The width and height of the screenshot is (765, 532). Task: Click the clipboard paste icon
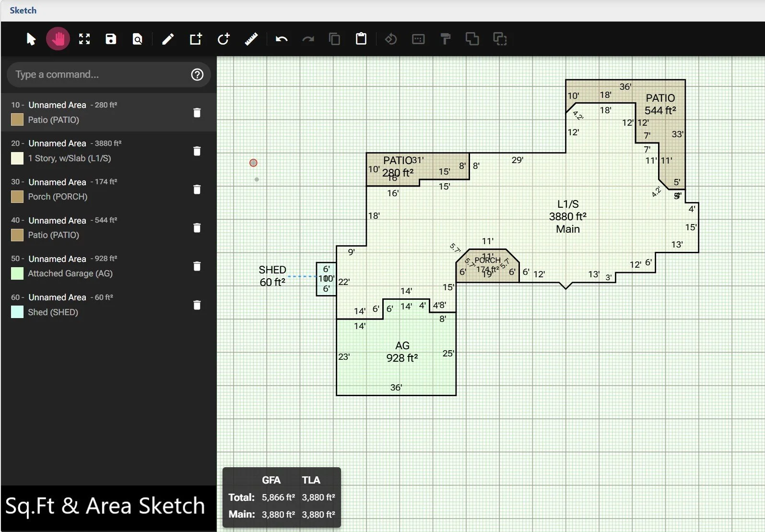(x=361, y=39)
